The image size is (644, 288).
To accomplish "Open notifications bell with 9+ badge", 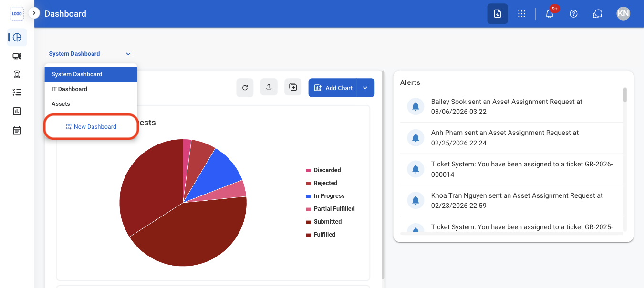I will point(550,14).
